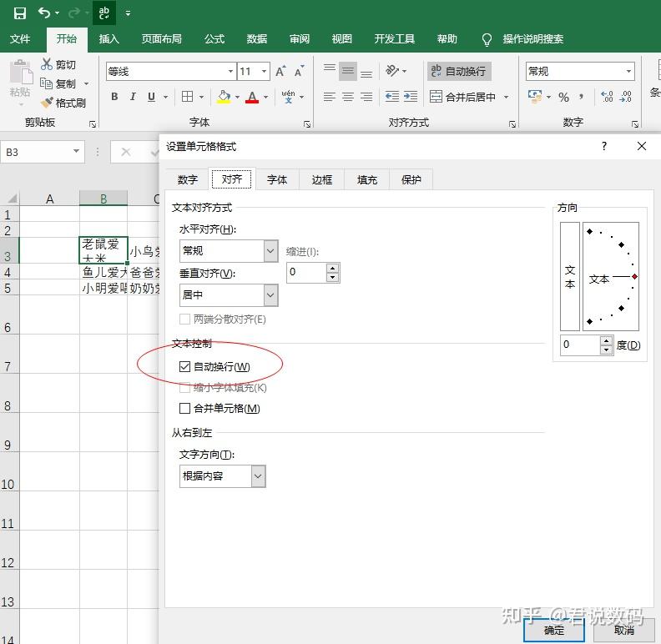
Task: Expand the Name Box dropdown for B3
Action: pos(76,151)
